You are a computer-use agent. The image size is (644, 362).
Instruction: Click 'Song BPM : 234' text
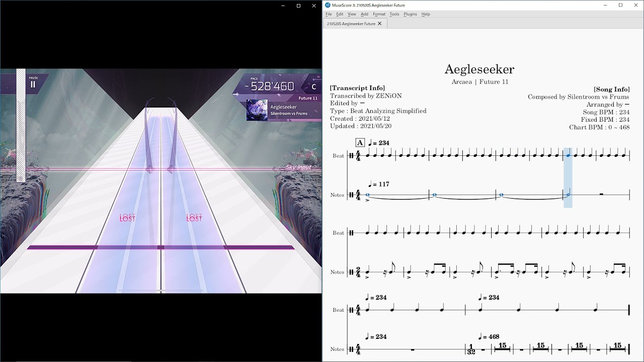pyautogui.click(x=606, y=112)
